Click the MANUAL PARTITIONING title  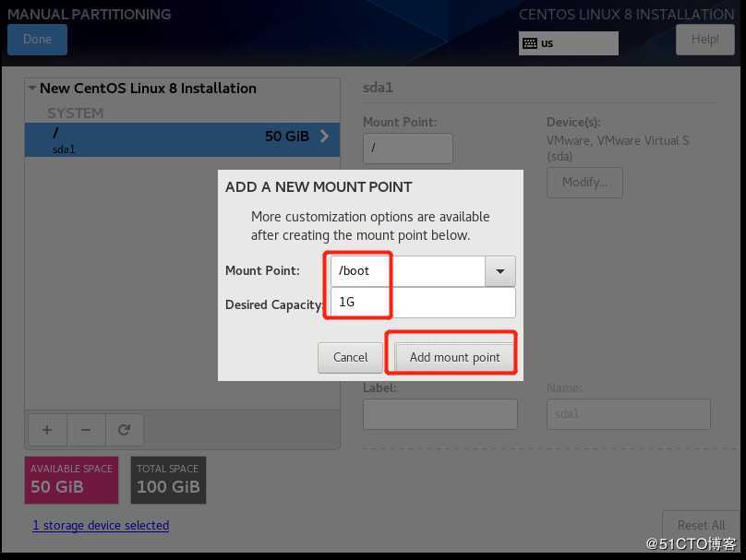pos(89,14)
